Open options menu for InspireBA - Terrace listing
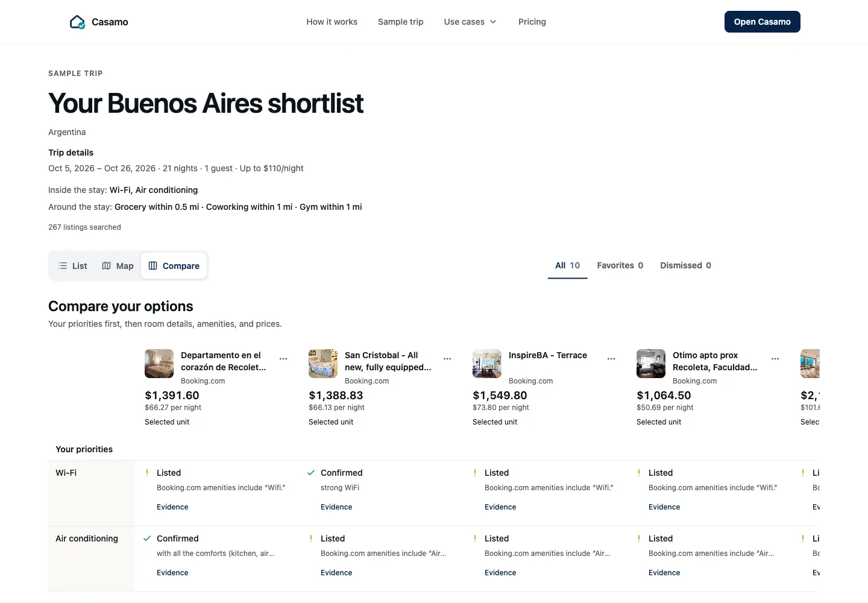This screenshot has width=868, height=603. pyautogui.click(x=611, y=359)
